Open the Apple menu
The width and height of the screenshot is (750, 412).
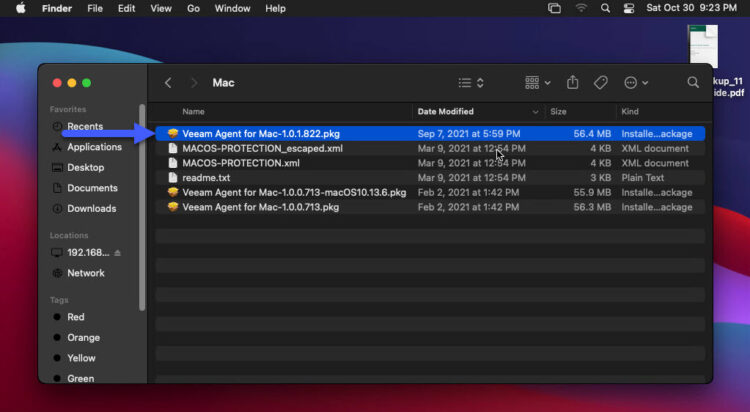pos(21,8)
